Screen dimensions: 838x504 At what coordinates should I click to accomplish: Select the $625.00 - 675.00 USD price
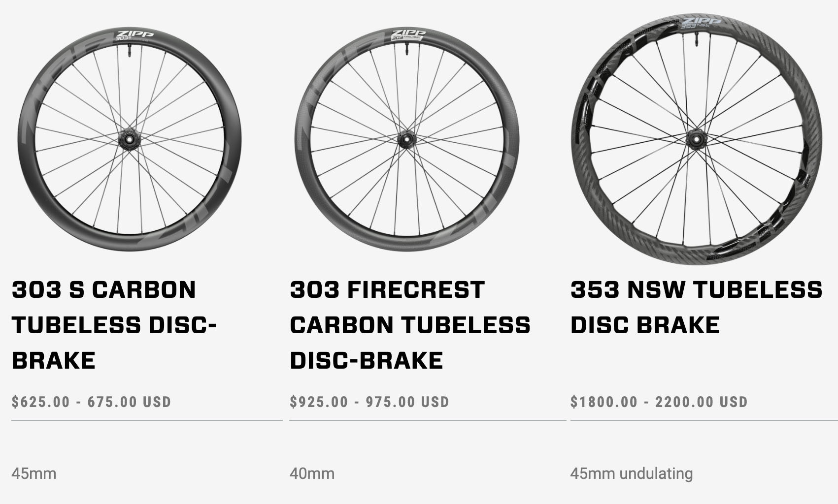[91, 402]
